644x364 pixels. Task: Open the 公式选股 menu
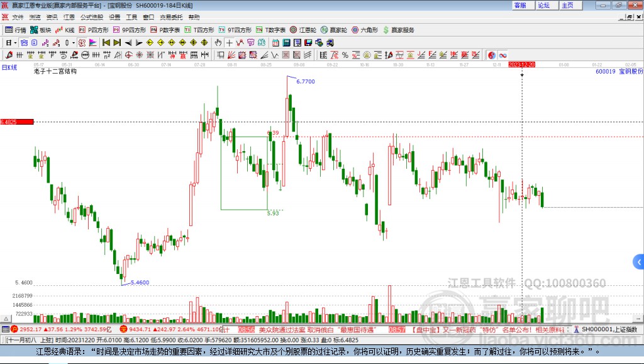tap(92, 17)
